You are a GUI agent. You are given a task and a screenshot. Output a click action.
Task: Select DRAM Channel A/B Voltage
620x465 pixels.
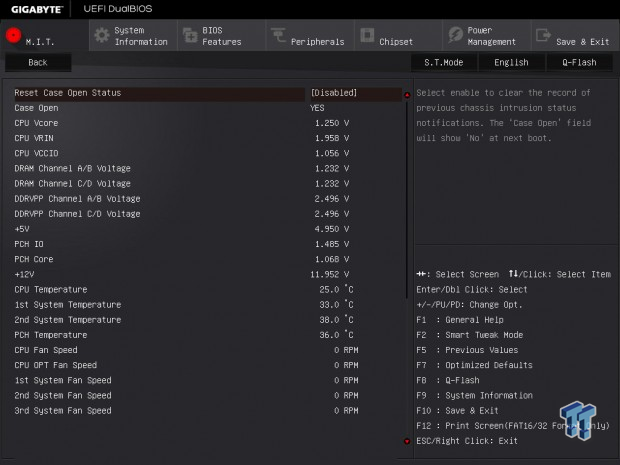point(72,168)
